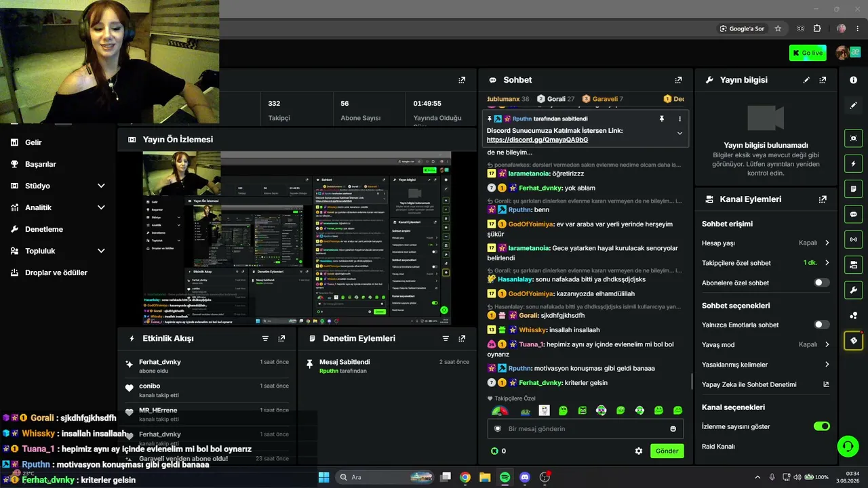The width and height of the screenshot is (868, 488).
Task: Click the lightning bolt icon in right sidebar
Action: click(x=853, y=163)
